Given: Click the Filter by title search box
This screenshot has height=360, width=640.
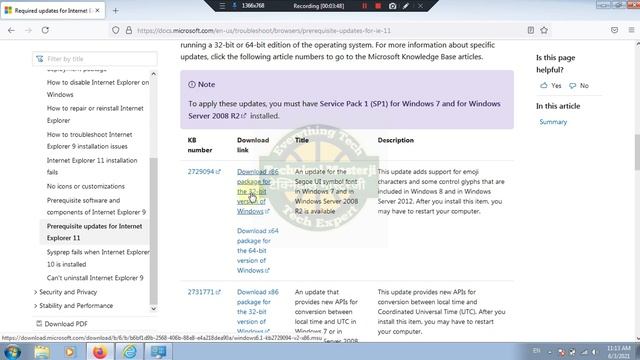Looking at the screenshot, I should (95, 59).
